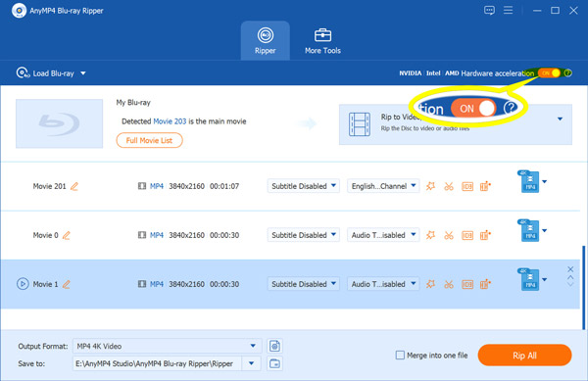This screenshot has height=381, width=588.
Task: Open enhance video icon for Movie 0
Action: click(485, 235)
